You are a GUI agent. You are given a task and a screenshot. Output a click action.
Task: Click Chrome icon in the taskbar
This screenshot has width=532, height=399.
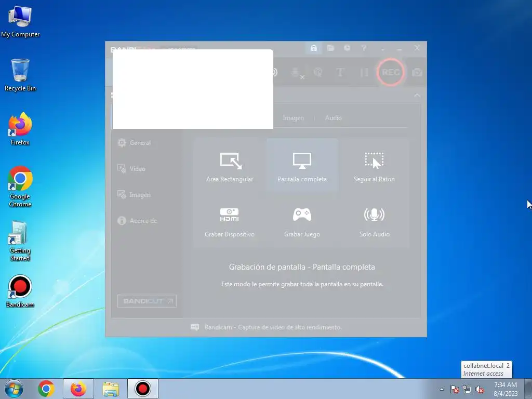click(46, 389)
